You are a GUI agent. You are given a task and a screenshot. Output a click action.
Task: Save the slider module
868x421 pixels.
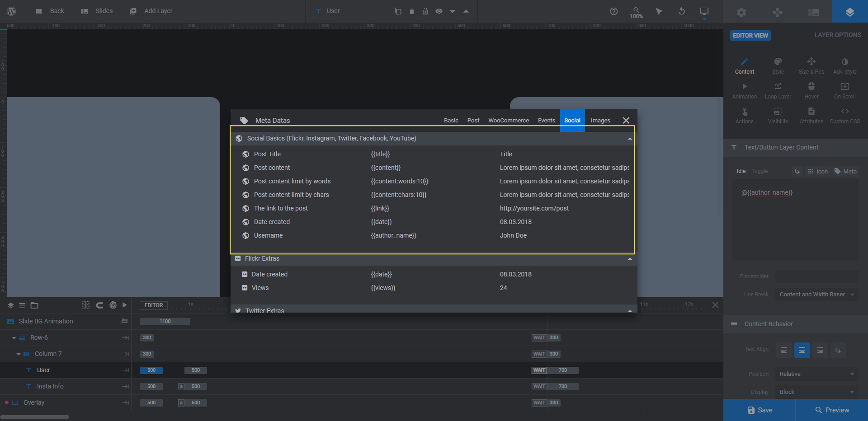pyautogui.click(x=759, y=410)
